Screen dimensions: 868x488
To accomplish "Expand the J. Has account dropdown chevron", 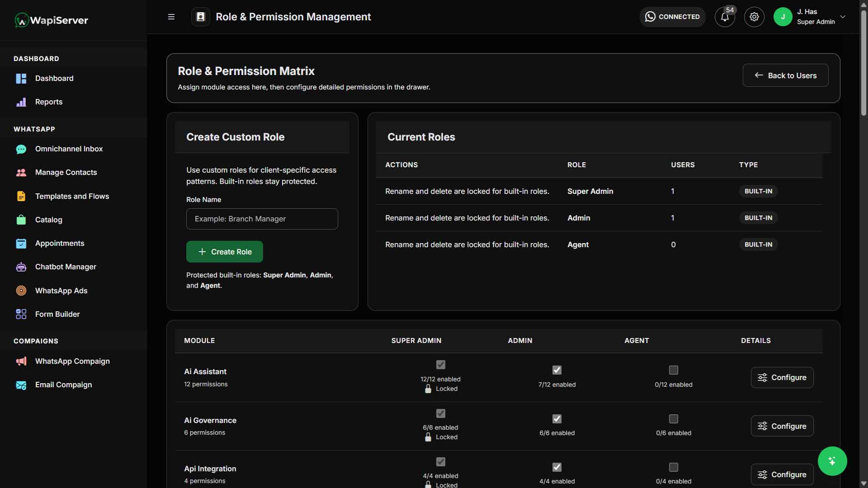I will tap(843, 17).
